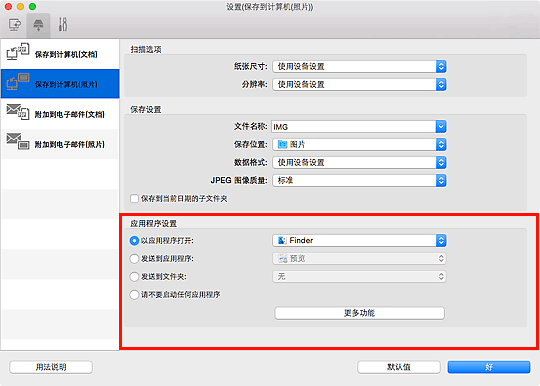Open the 预览 application dropdown
This screenshot has width=540, height=386.
(359, 259)
